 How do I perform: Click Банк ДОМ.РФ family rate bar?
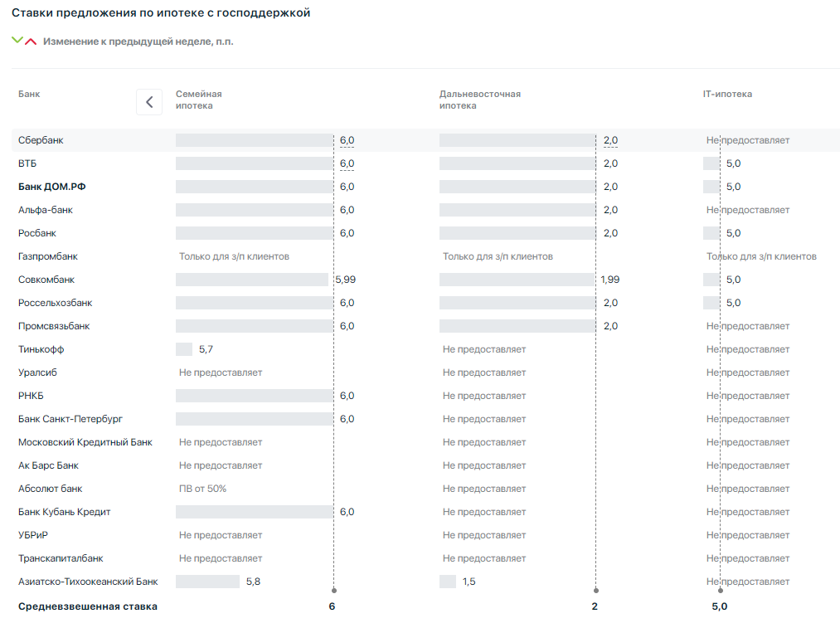pos(255,187)
